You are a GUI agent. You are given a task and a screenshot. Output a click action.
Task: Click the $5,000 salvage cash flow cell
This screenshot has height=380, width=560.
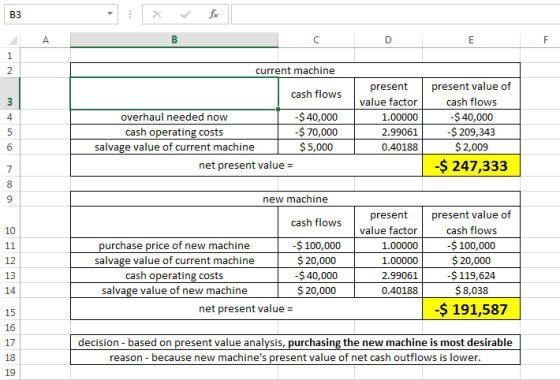click(316, 147)
